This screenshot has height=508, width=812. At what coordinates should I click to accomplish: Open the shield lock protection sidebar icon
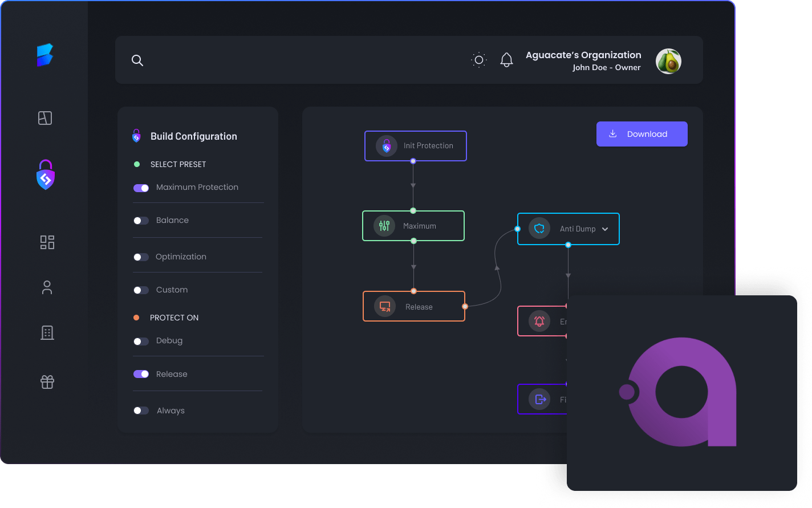click(46, 175)
